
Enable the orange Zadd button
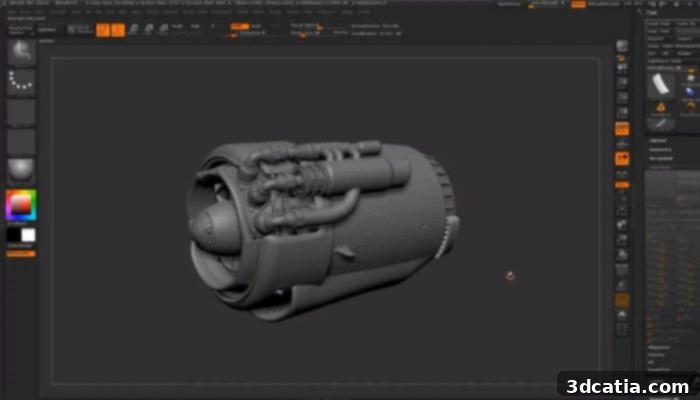[240, 26]
